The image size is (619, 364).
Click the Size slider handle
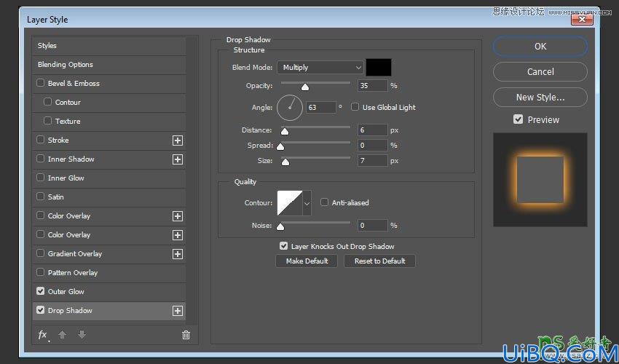click(x=285, y=162)
